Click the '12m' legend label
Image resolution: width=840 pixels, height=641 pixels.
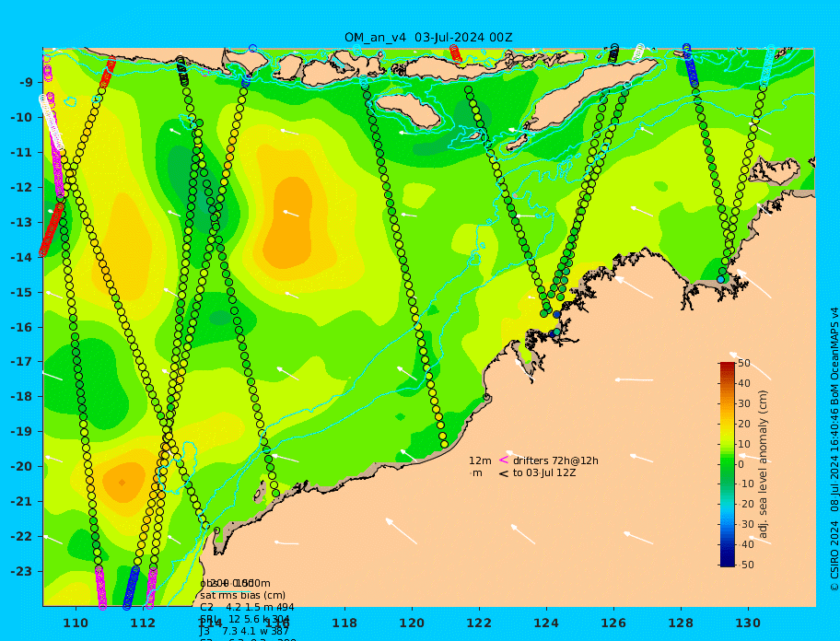click(480, 460)
